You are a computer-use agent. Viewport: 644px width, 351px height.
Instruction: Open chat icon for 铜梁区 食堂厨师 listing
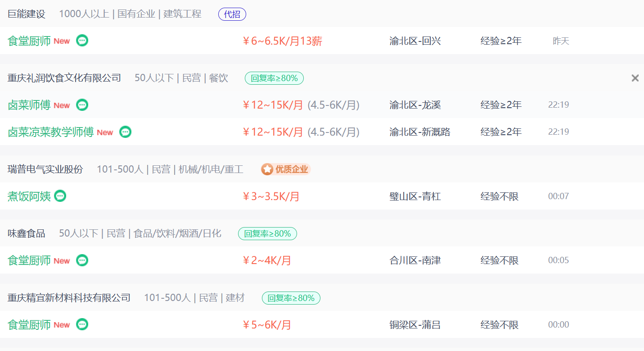[x=82, y=324]
